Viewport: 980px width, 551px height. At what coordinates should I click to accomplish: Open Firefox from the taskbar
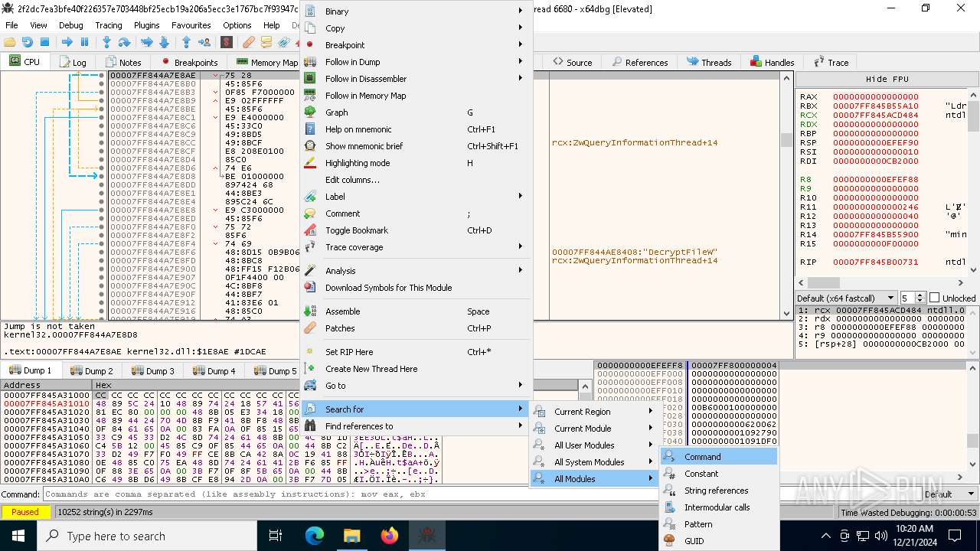[390, 536]
